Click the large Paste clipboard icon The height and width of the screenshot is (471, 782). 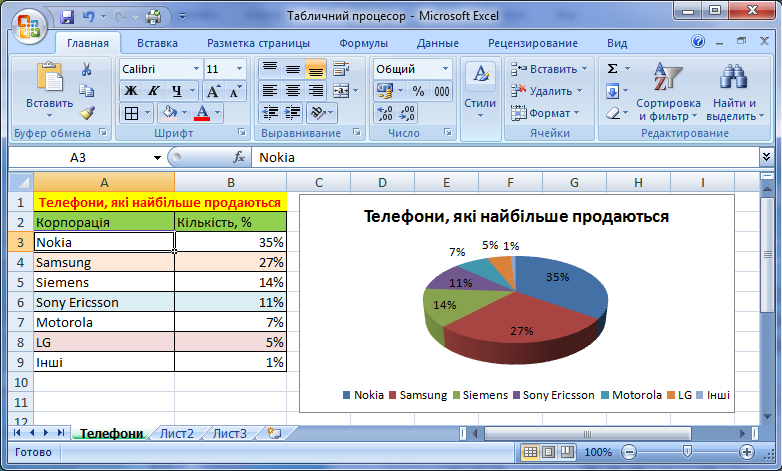(50, 77)
